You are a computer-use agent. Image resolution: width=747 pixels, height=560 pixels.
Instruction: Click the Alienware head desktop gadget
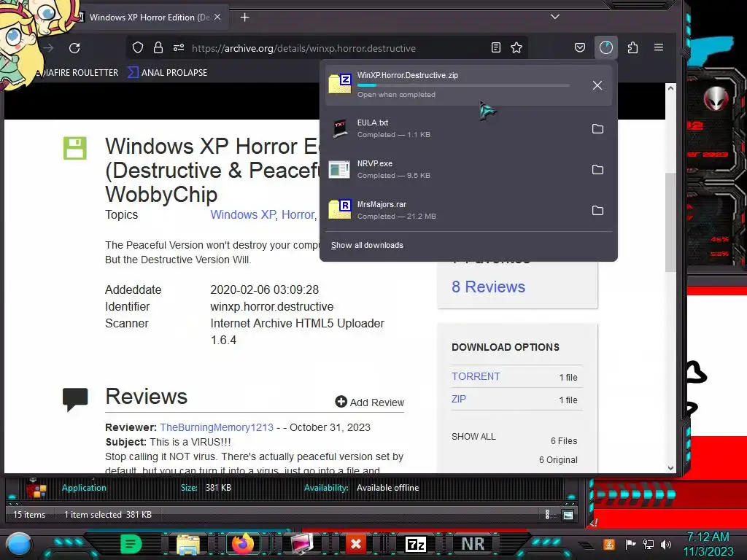716,98
